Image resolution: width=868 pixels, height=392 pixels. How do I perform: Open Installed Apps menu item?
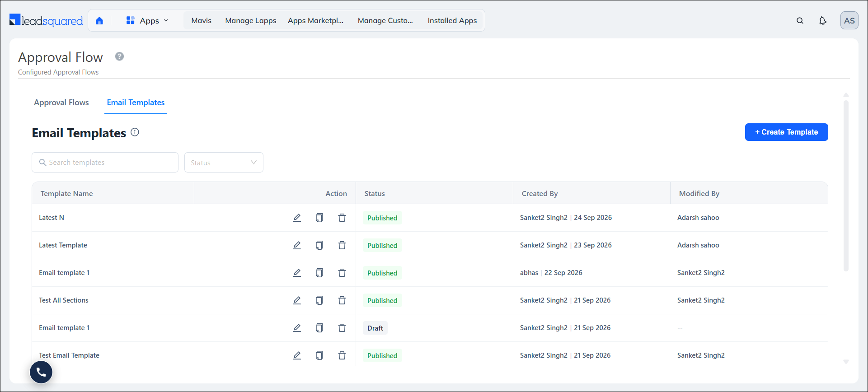point(452,20)
